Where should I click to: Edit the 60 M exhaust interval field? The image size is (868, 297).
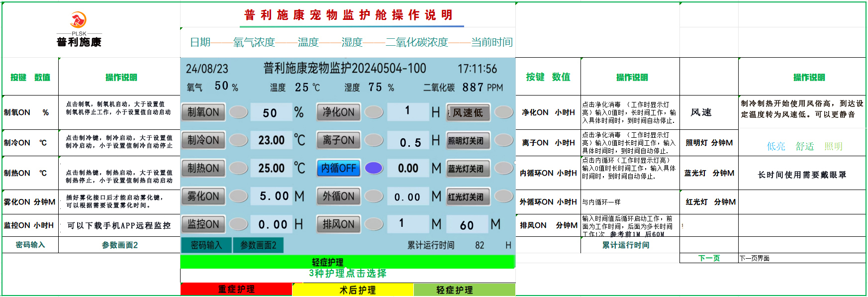467,224
